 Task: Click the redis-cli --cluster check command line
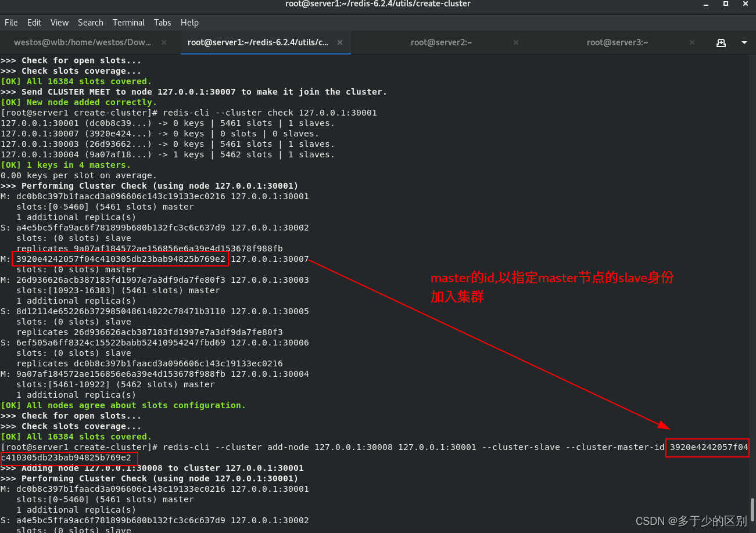click(189, 113)
